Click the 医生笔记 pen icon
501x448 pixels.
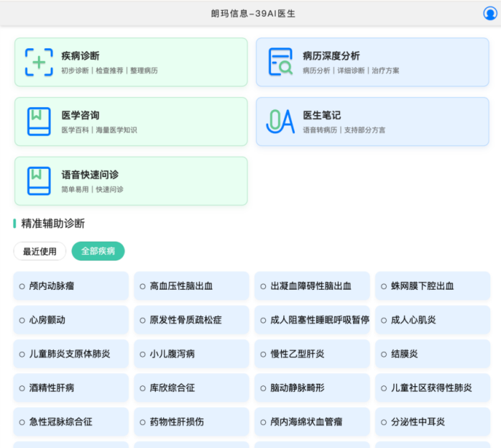point(280,122)
